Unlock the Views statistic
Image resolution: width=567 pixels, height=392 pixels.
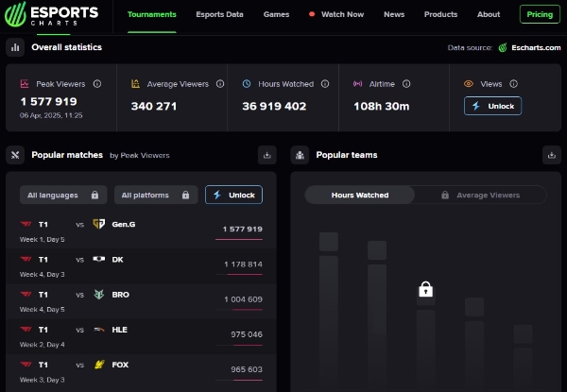click(493, 106)
